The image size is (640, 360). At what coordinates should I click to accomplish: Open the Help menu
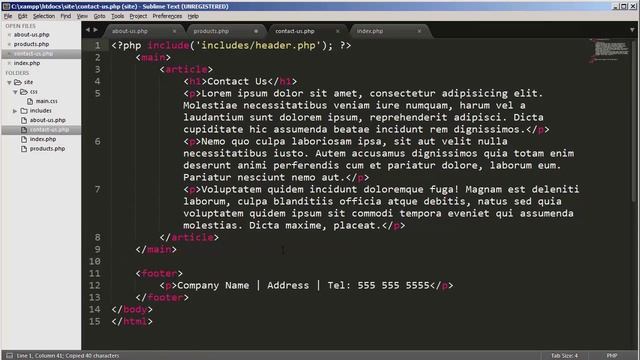tap(193, 16)
